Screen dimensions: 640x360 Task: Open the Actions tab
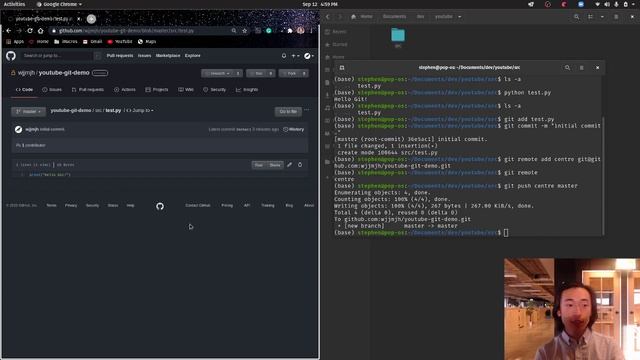[x=125, y=89]
